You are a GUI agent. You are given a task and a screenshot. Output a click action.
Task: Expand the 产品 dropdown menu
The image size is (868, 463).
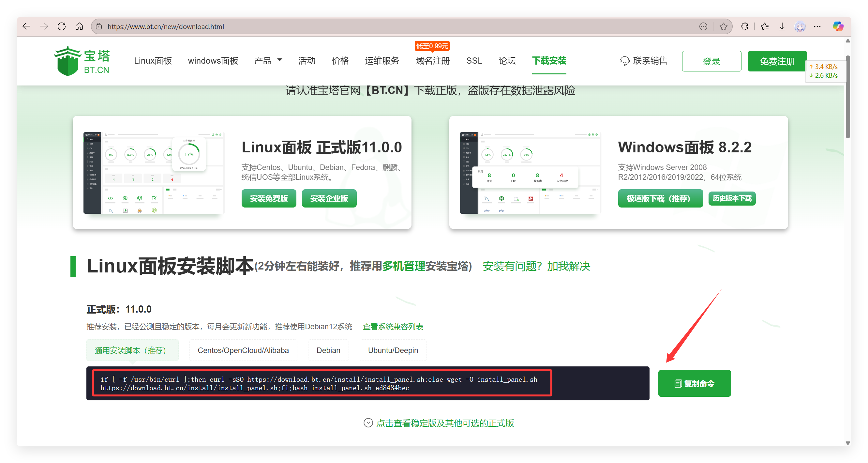tap(268, 61)
